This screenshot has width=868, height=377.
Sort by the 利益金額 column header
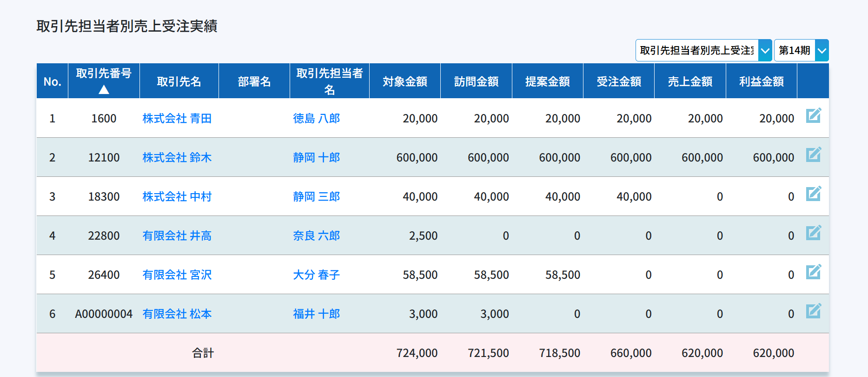tap(761, 81)
